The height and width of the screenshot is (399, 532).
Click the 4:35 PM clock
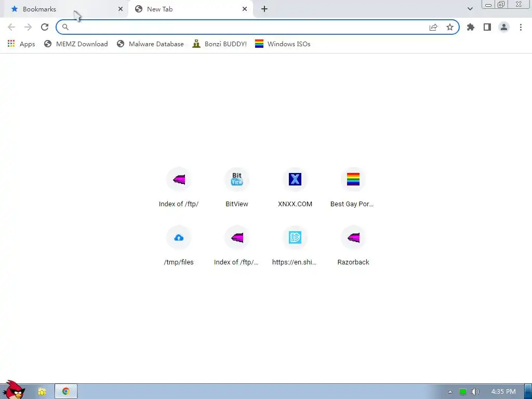[x=503, y=392]
